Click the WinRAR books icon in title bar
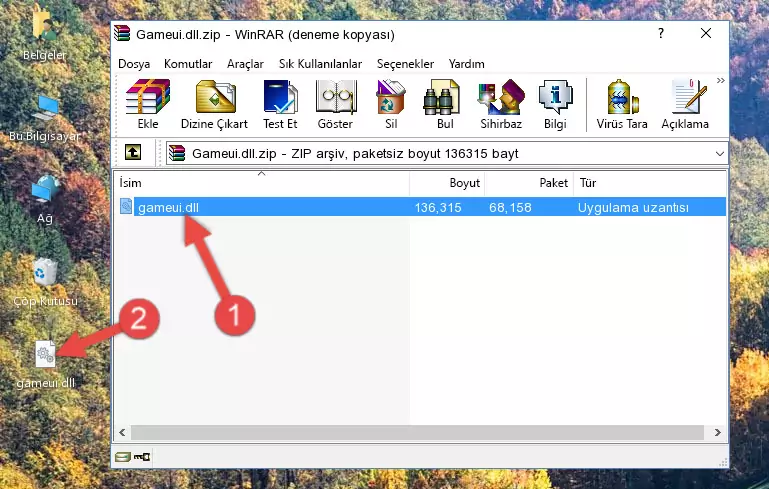Viewport: 769px width, 489px height. (x=122, y=34)
